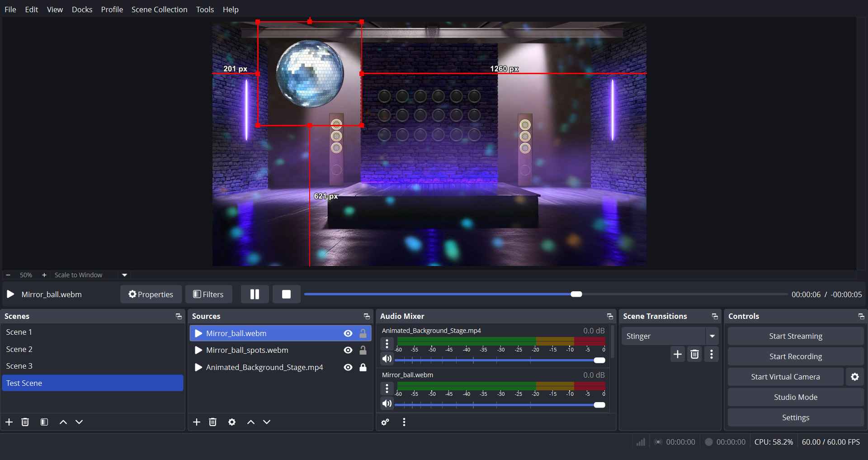Open the Stinger transition dropdown
The height and width of the screenshot is (460, 868).
pos(712,336)
